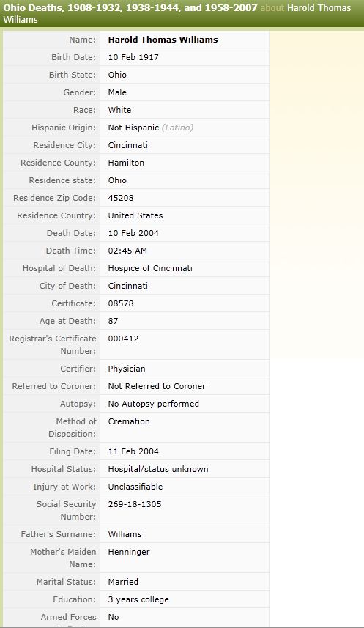This screenshot has height=628, width=364.
Task: Click the Social Security number 269-18-1305
Action: tap(135, 505)
